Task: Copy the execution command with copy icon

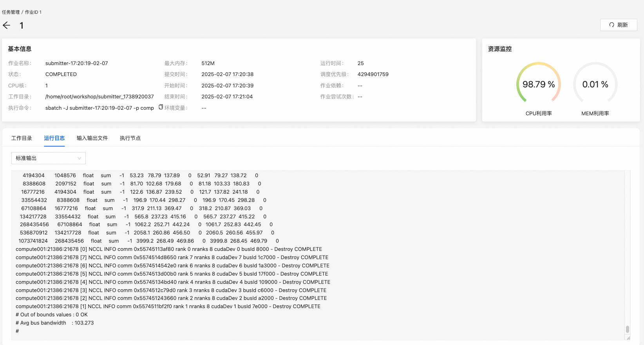Action: pos(161,107)
